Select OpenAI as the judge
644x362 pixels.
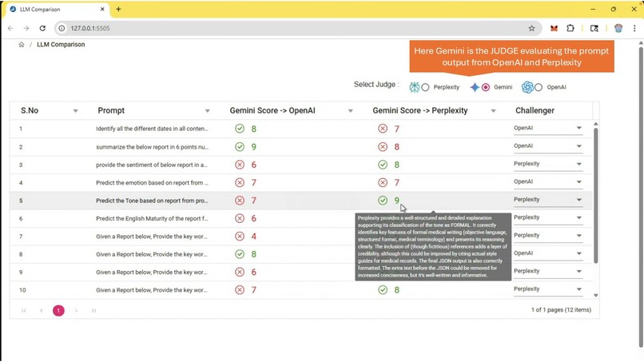(x=539, y=88)
